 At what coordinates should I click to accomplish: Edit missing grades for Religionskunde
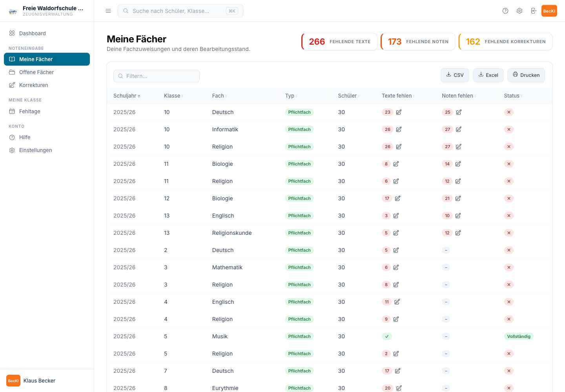pyautogui.click(x=458, y=233)
